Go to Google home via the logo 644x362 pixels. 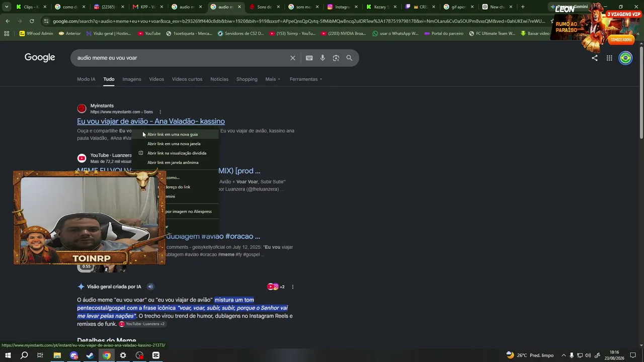pyautogui.click(x=40, y=57)
